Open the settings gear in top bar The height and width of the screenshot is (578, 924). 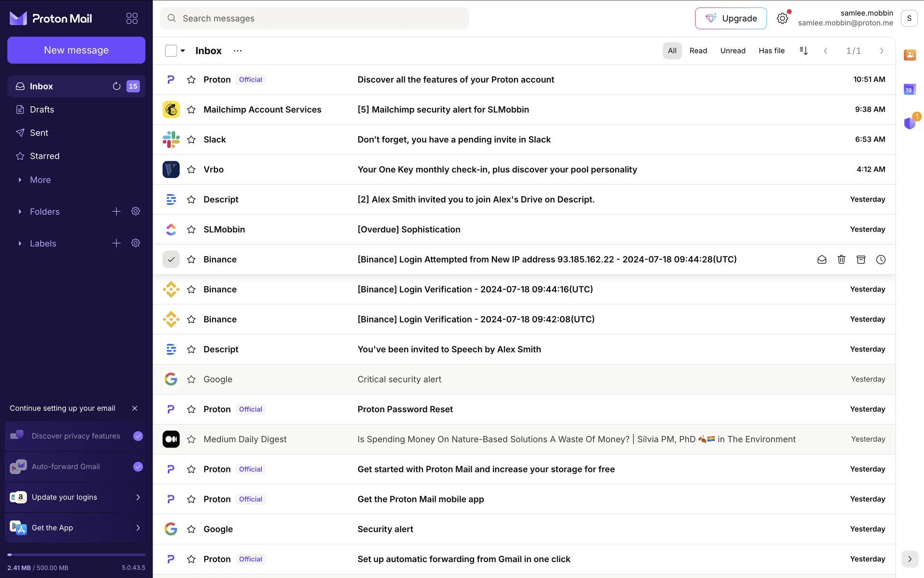[783, 18]
